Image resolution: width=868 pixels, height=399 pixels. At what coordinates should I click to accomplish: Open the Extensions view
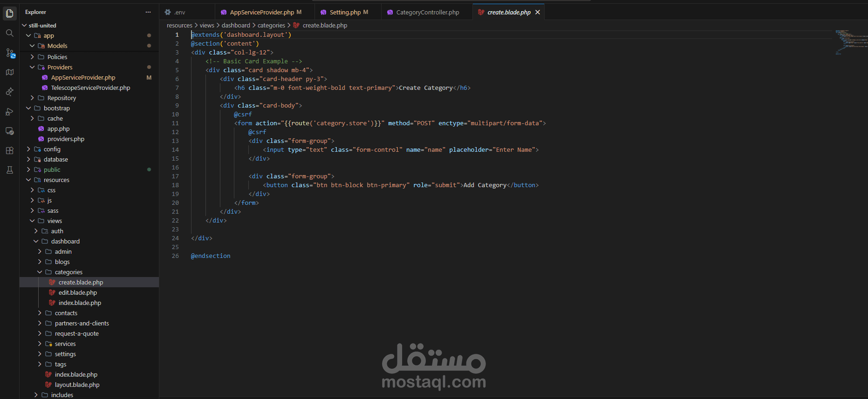pyautogui.click(x=9, y=150)
